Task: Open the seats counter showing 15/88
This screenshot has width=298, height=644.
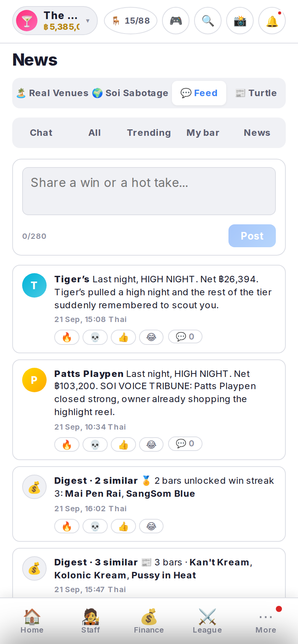Action: [131, 21]
